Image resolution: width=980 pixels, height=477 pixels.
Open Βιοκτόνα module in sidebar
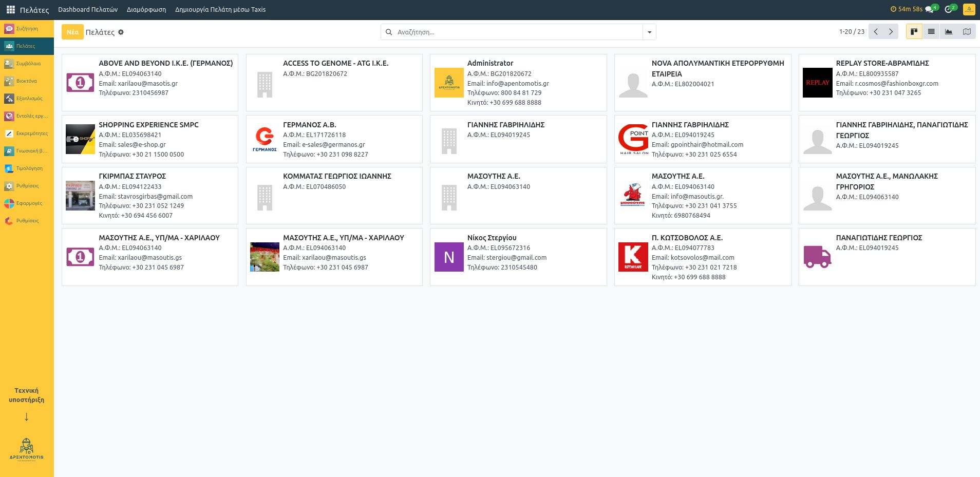pyautogui.click(x=27, y=81)
